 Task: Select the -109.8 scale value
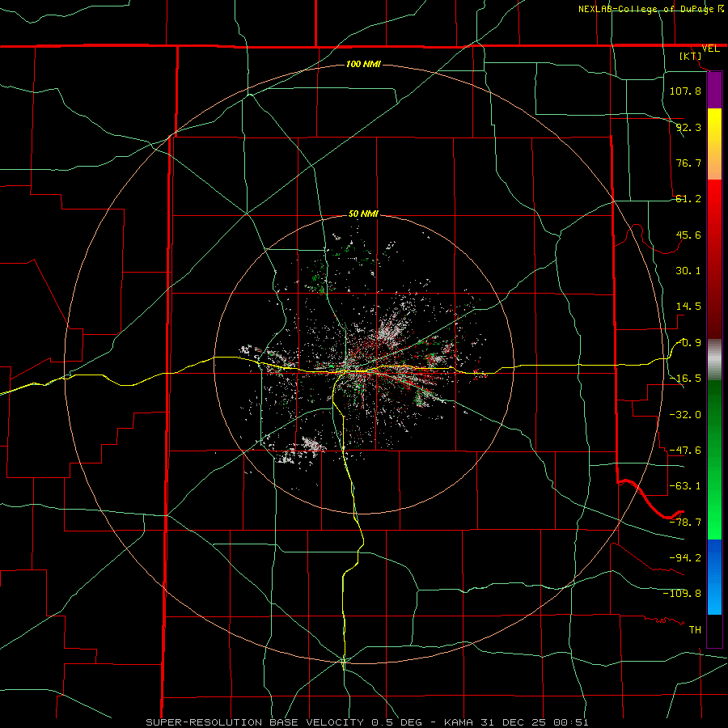682,594
